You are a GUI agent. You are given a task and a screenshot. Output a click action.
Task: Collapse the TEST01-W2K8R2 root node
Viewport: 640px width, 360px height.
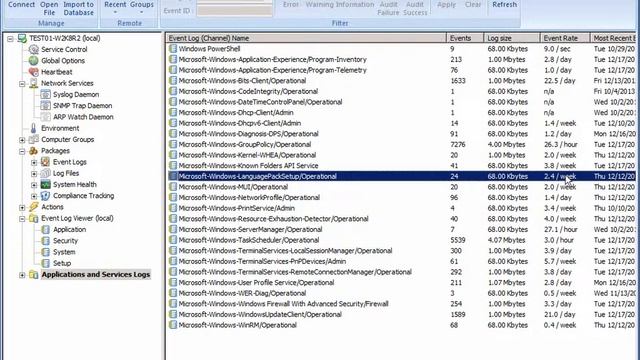point(10,39)
